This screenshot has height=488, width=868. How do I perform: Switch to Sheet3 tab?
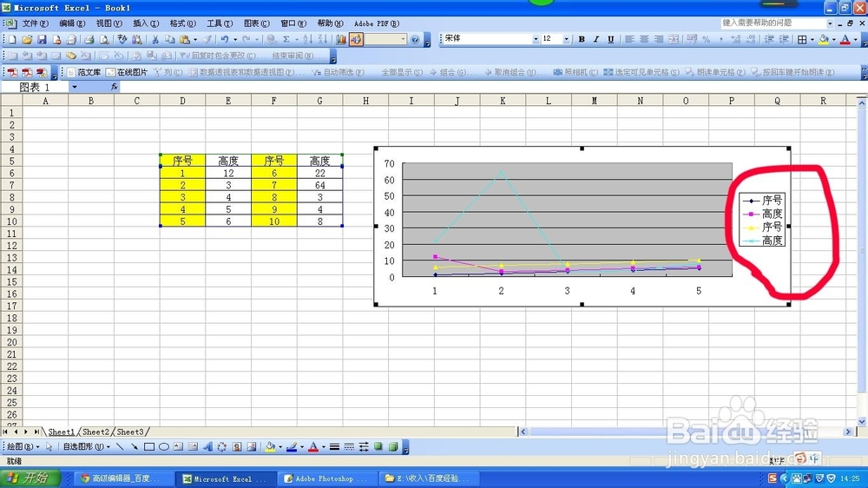click(x=130, y=432)
